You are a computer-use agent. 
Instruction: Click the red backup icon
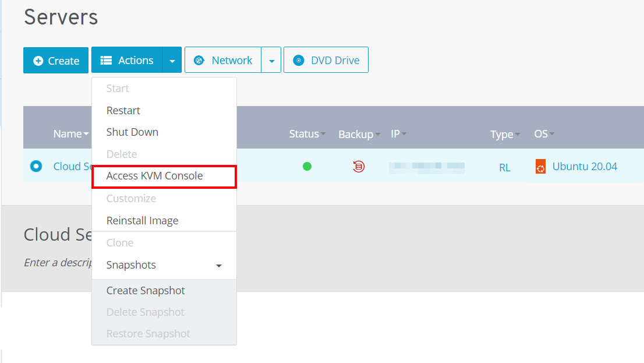click(x=359, y=167)
